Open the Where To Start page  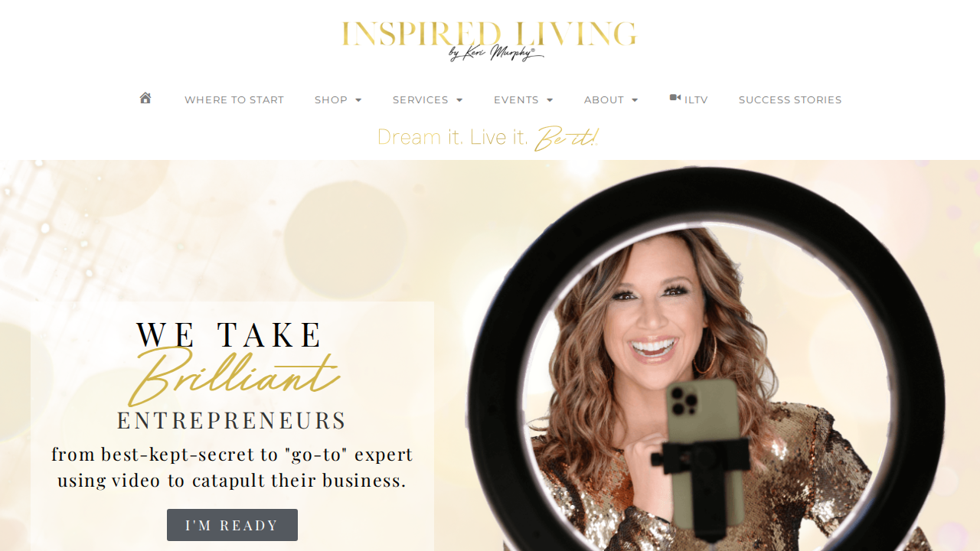tap(234, 100)
